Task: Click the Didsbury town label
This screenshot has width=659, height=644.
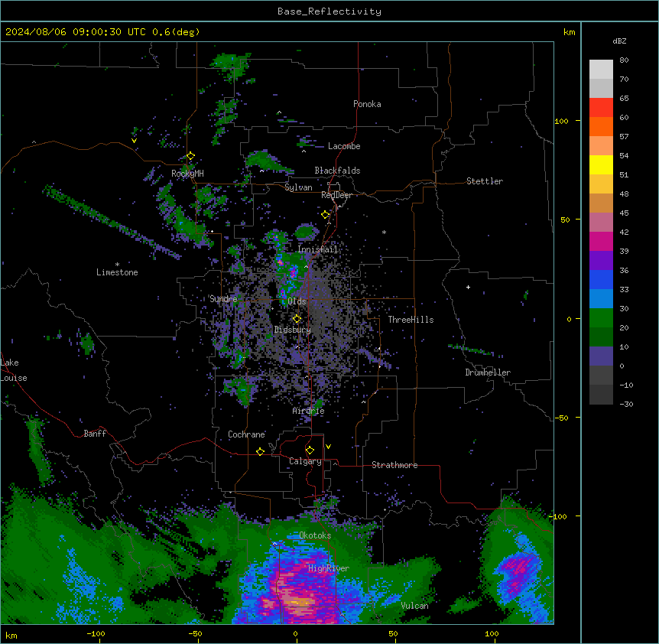Action: pos(293,330)
